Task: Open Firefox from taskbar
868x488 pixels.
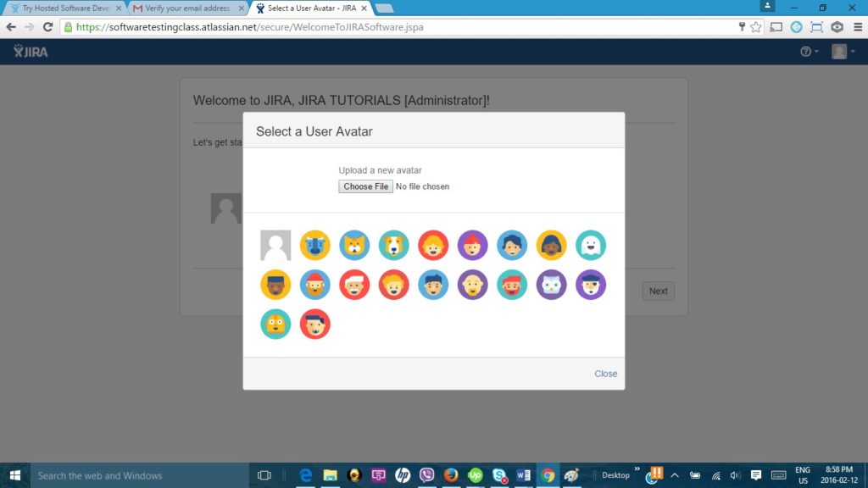Action: click(x=451, y=475)
